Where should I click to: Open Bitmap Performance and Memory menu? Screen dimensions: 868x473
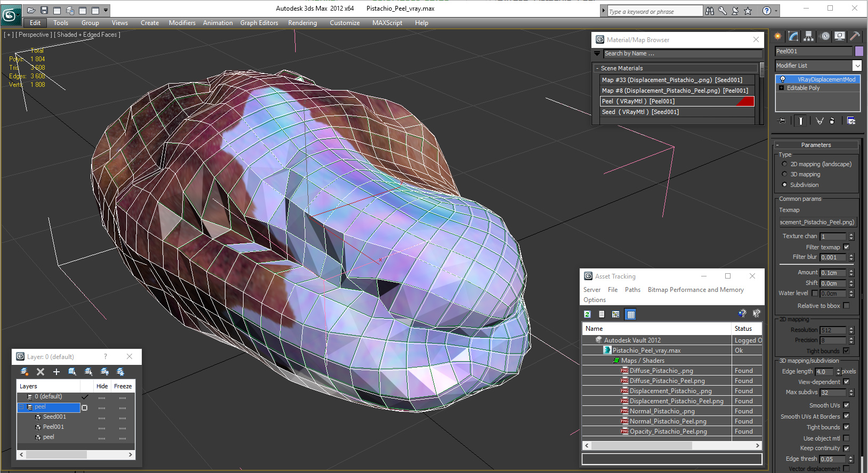[695, 290]
